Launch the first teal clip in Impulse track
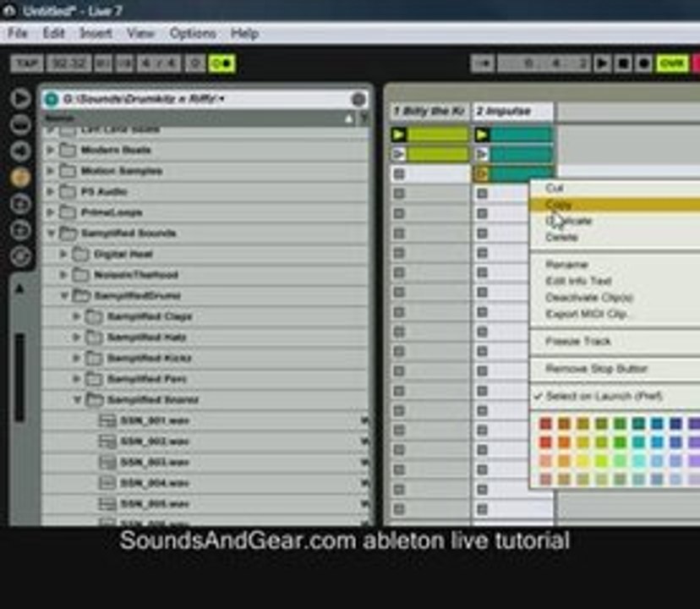This screenshot has width=700, height=609. (x=482, y=134)
